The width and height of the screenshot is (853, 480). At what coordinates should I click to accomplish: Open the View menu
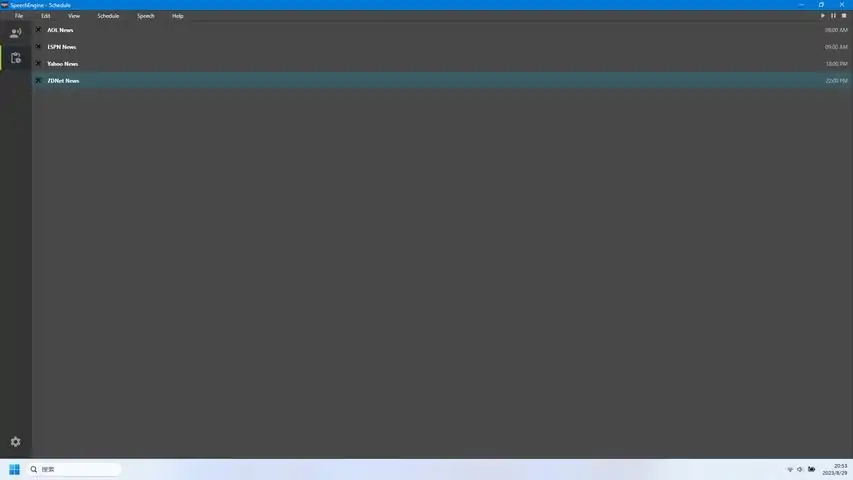74,16
